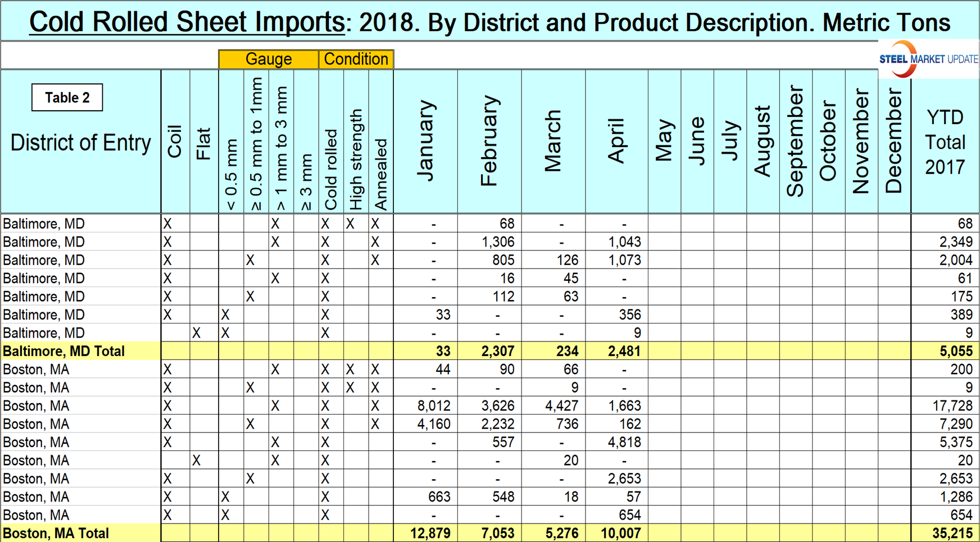Click the December column header

point(893,141)
